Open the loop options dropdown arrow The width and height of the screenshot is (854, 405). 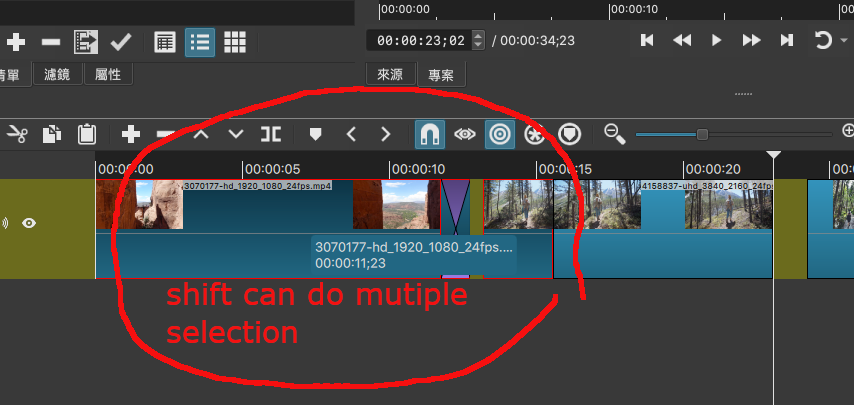click(x=843, y=41)
